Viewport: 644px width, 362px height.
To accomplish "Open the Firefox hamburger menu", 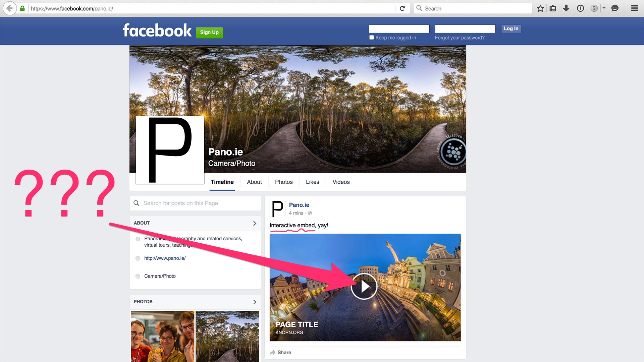I will 634,8.
